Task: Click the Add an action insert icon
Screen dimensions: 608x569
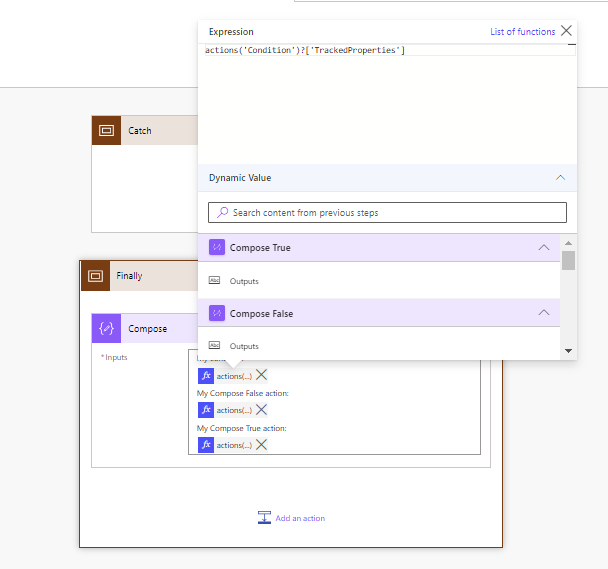Action: click(264, 518)
